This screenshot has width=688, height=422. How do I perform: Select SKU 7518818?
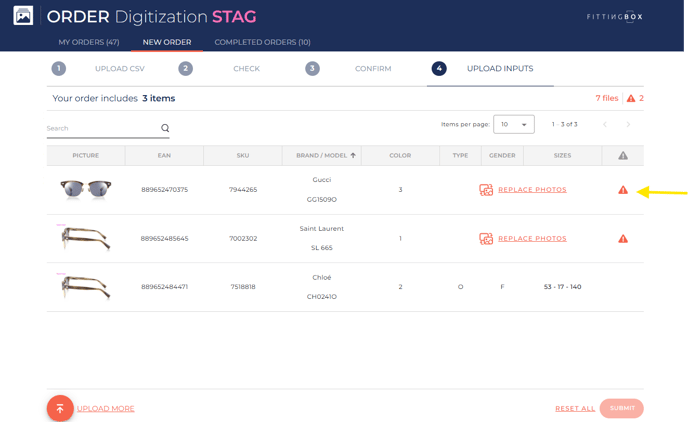point(243,286)
